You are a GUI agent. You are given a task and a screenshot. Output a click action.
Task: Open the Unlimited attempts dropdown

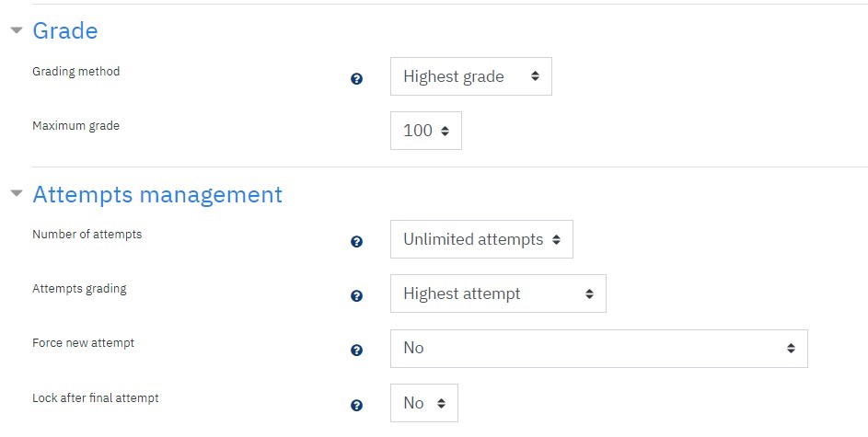481,239
